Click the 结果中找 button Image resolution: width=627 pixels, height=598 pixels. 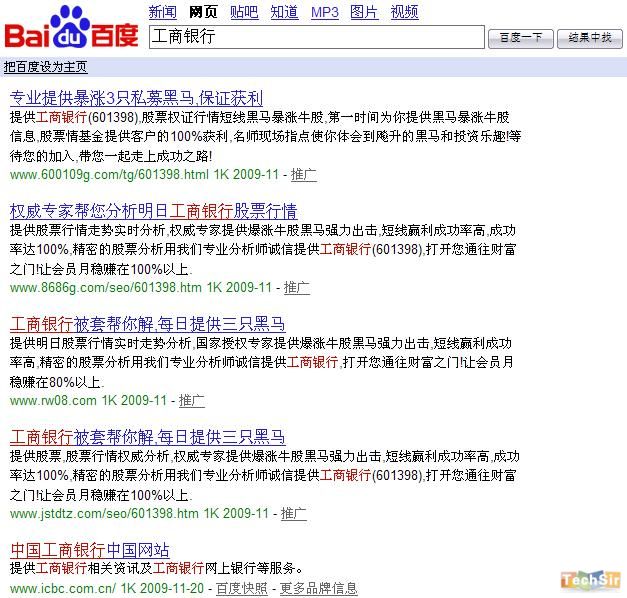click(590, 38)
